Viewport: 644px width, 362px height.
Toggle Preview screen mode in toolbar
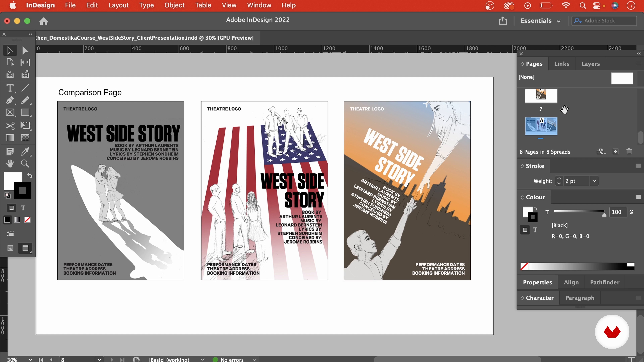(25, 248)
